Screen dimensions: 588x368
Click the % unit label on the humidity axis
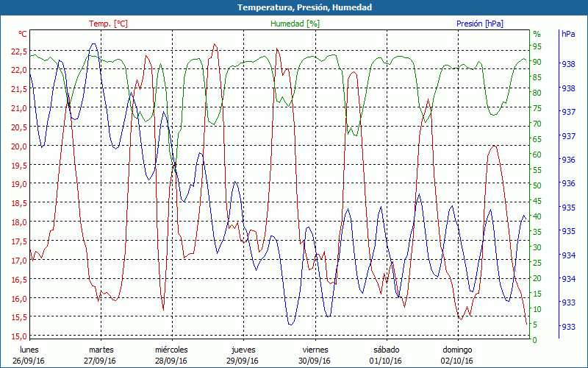(537, 34)
